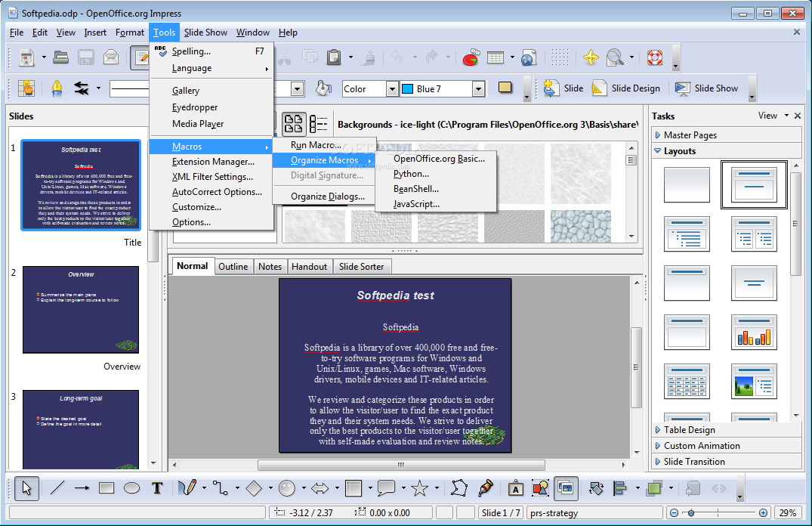
Task: Open Extension Manager... from Tools menu
Action: (x=211, y=162)
